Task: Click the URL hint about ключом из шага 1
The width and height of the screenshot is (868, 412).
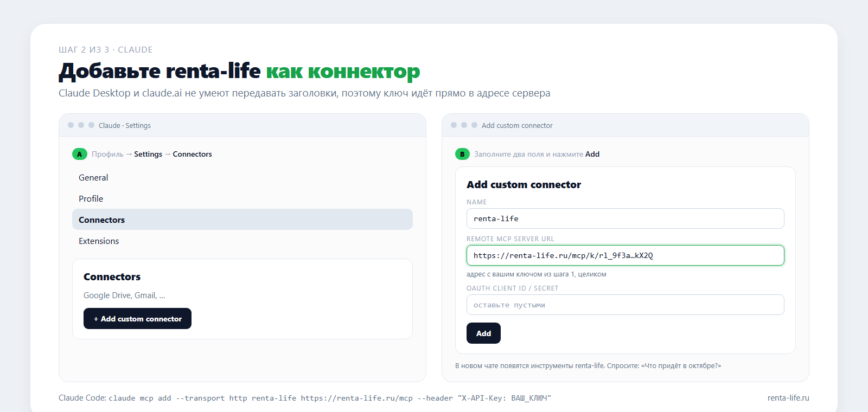Action: (x=536, y=274)
